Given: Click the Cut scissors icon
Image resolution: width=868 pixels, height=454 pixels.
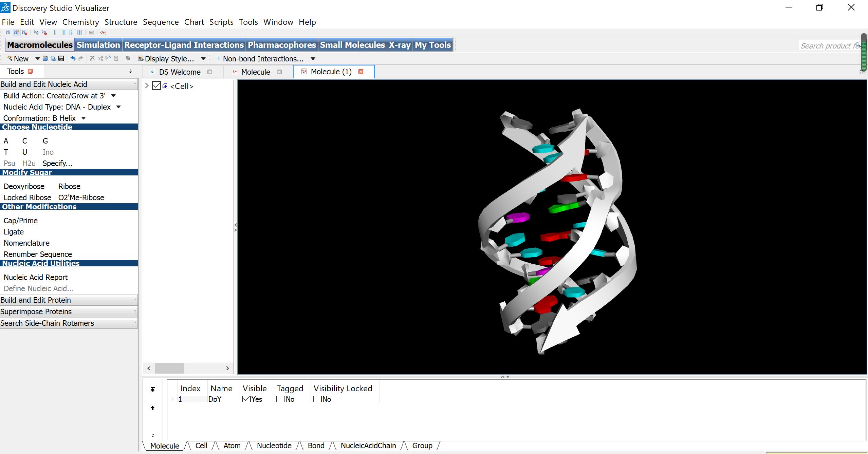Looking at the screenshot, I should pyautogui.click(x=100, y=59).
